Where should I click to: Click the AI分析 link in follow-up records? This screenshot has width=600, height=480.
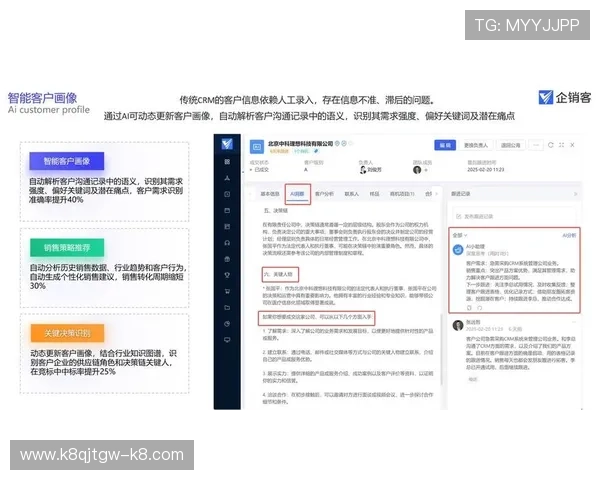tap(569, 235)
